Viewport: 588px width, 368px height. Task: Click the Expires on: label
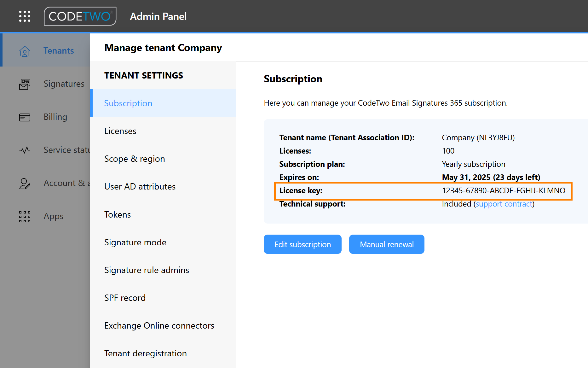pos(299,178)
